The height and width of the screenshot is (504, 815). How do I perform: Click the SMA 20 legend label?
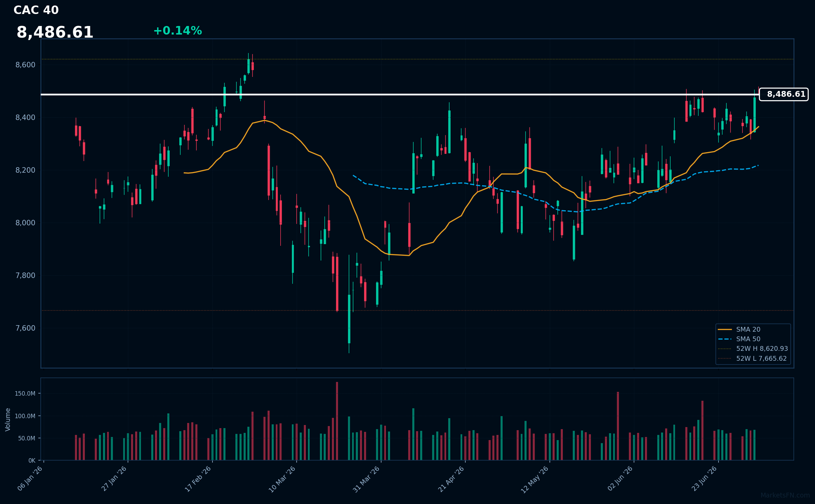tap(748, 330)
